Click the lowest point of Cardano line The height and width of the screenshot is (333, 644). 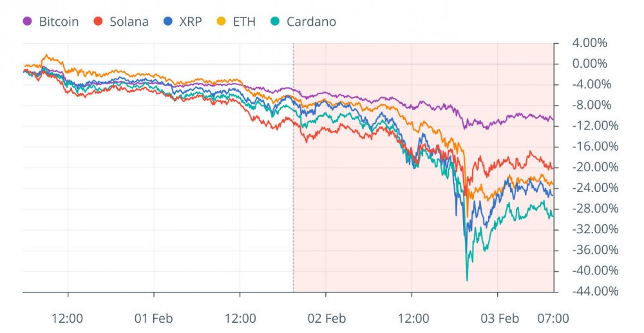pos(467,280)
